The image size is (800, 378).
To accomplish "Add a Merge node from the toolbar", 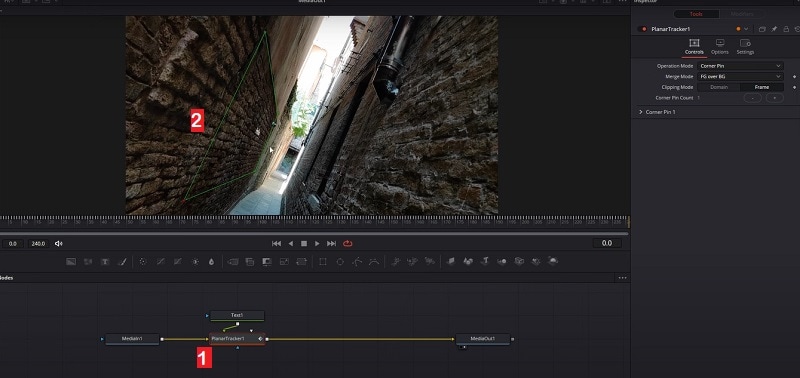I will [233, 261].
